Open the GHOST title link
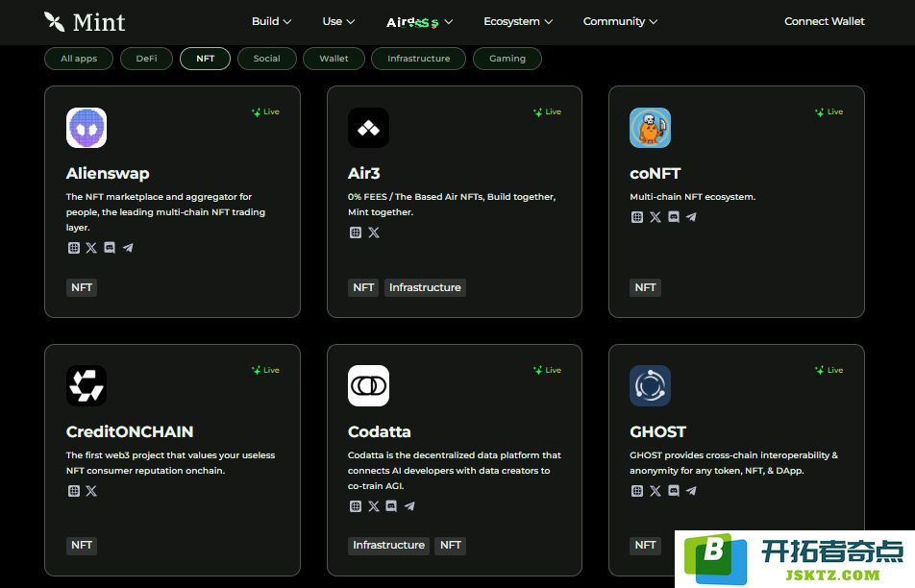Image resolution: width=915 pixels, height=588 pixels. [x=657, y=431]
